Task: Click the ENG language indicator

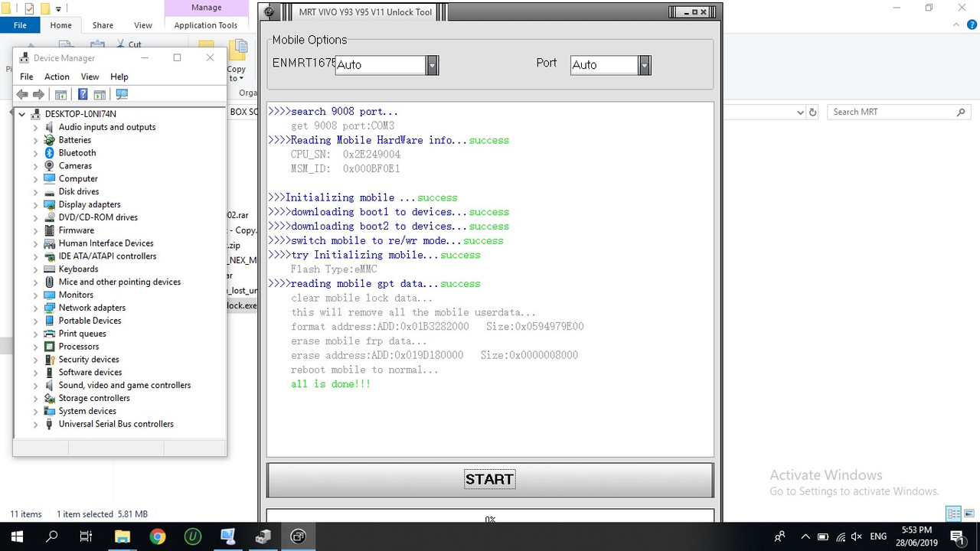Action: point(878,537)
